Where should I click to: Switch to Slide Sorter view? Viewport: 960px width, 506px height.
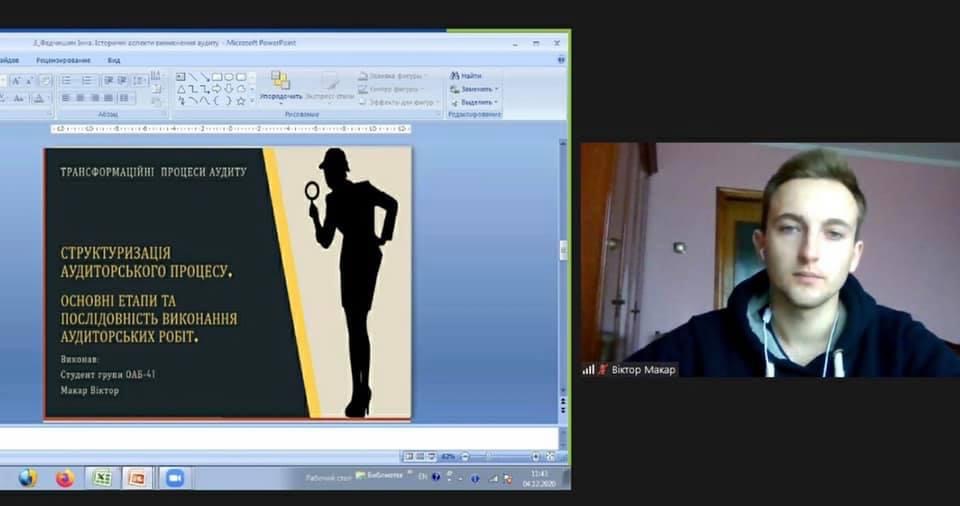[420, 456]
